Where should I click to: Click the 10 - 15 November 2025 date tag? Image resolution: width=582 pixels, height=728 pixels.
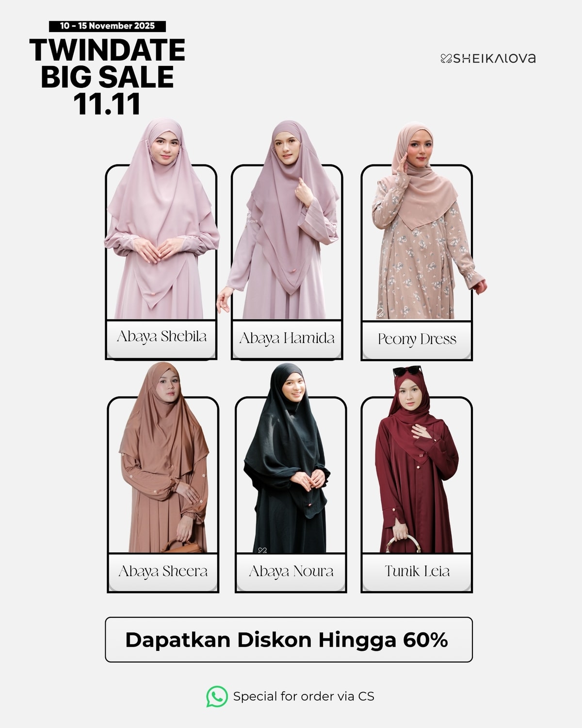coord(108,26)
